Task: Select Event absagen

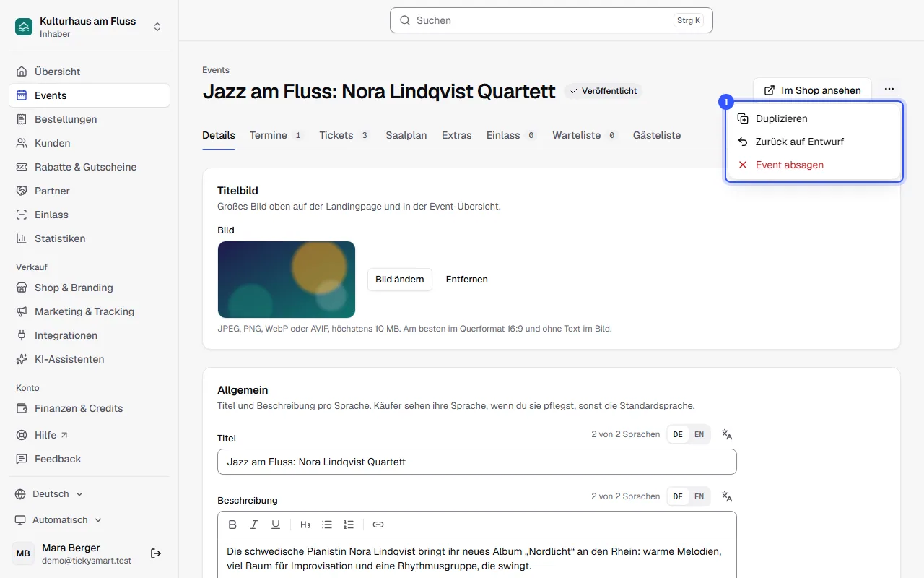Action: [x=814, y=165]
